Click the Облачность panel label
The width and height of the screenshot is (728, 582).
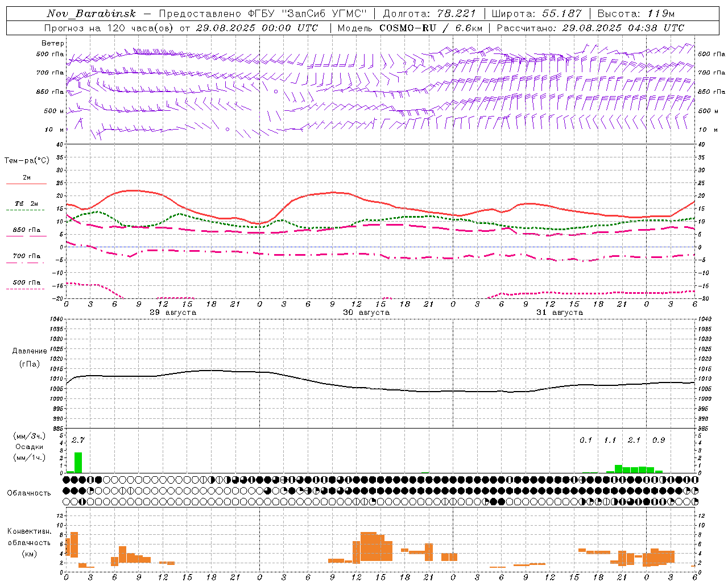pos(29,493)
